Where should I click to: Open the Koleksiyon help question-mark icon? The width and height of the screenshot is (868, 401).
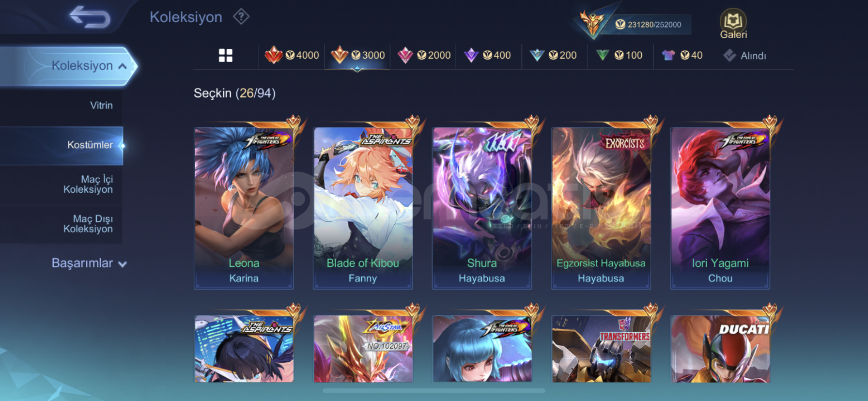coord(241,17)
